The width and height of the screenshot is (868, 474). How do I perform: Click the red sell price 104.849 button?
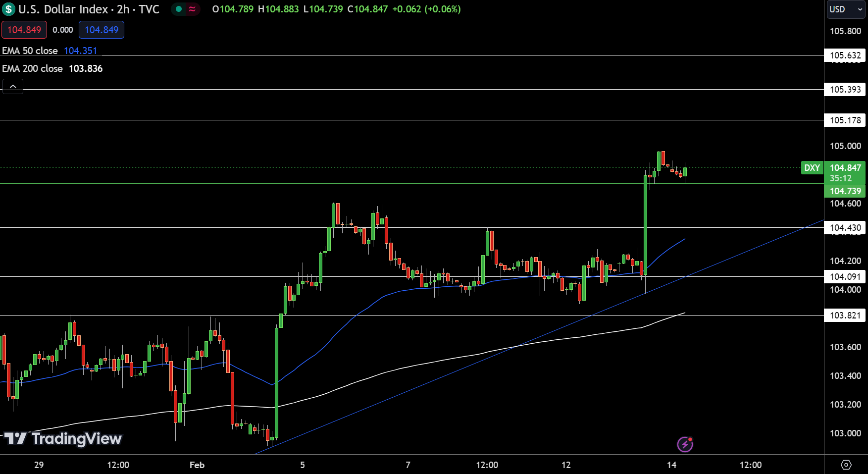(x=24, y=30)
